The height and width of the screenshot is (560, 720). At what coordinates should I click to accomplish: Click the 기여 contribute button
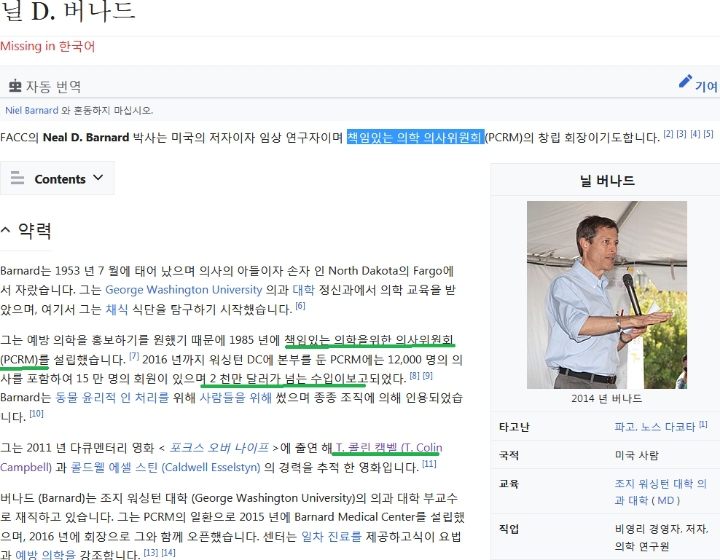click(x=706, y=86)
